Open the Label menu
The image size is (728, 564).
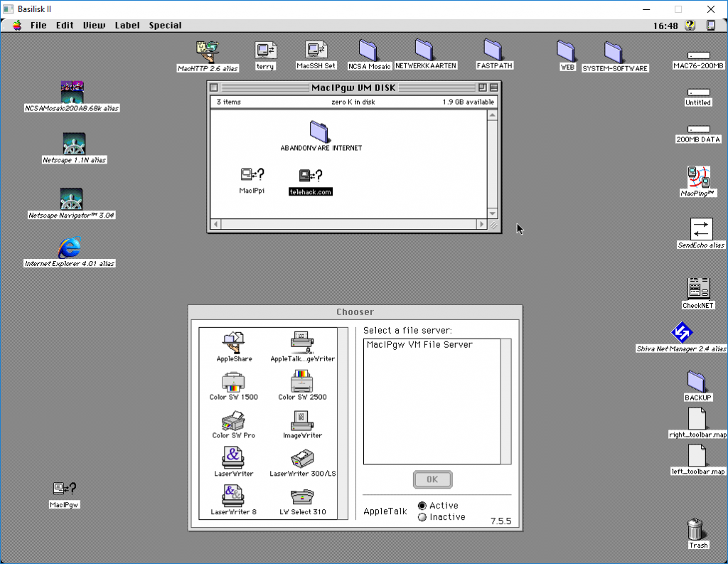coord(127,26)
